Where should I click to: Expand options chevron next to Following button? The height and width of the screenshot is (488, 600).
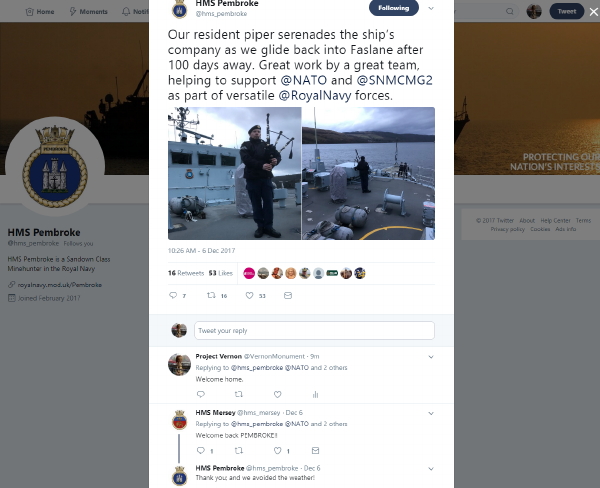click(431, 8)
